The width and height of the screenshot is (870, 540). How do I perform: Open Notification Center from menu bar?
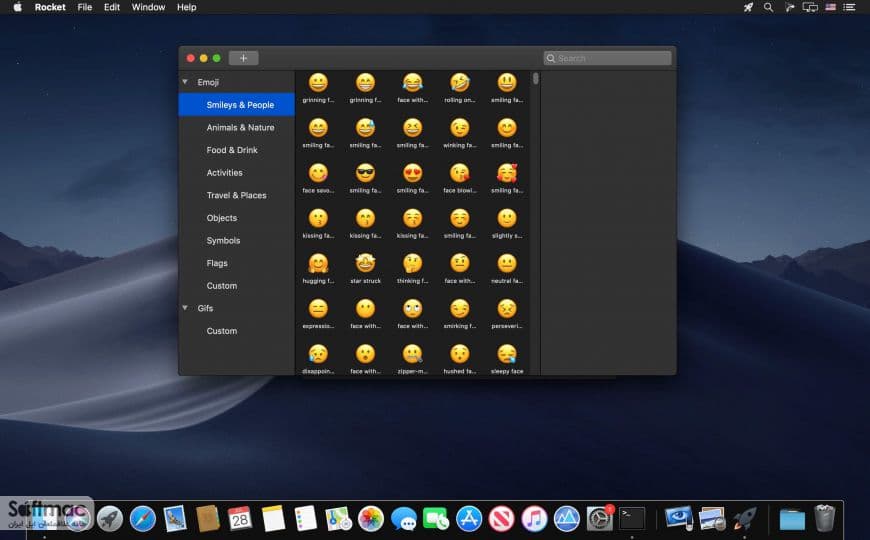(x=849, y=7)
